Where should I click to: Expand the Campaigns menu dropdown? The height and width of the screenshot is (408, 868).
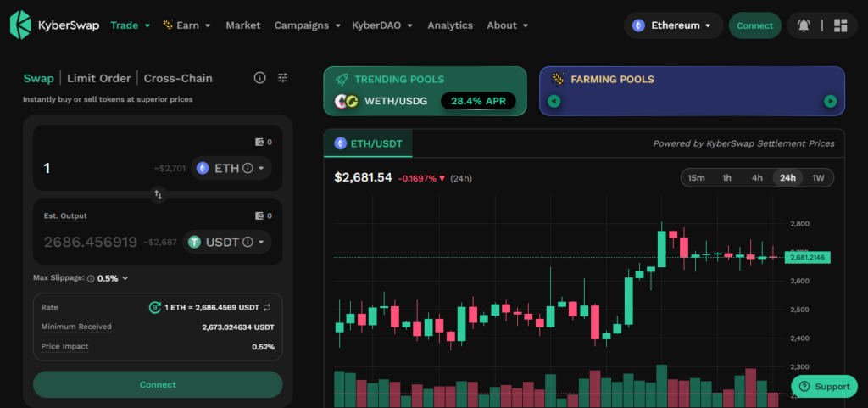click(x=307, y=25)
